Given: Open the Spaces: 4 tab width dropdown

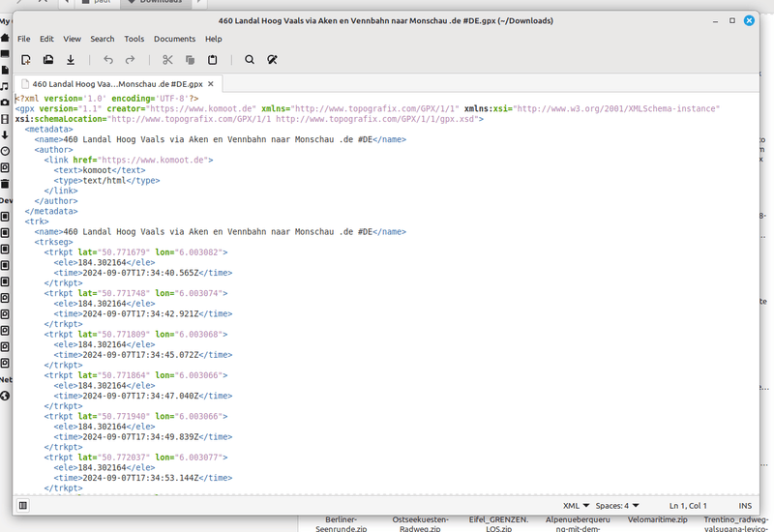Looking at the screenshot, I should tap(617, 506).
